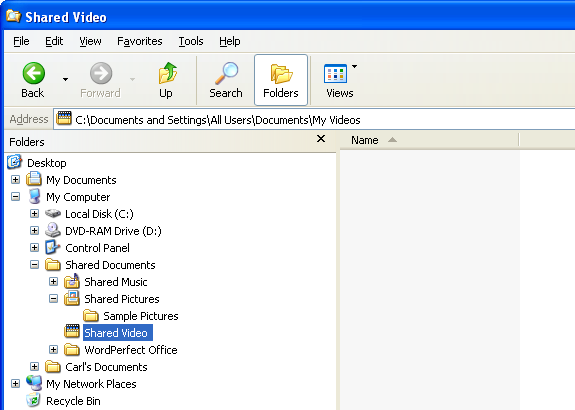The width and height of the screenshot is (575, 410).
Task: Expand the WordPerfect Office node
Action: [x=54, y=349]
